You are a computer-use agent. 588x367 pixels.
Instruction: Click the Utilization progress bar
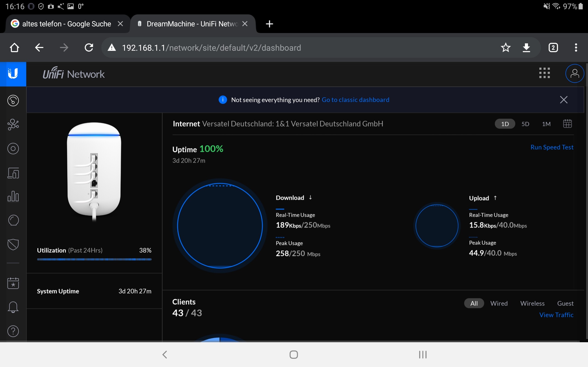point(94,259)
